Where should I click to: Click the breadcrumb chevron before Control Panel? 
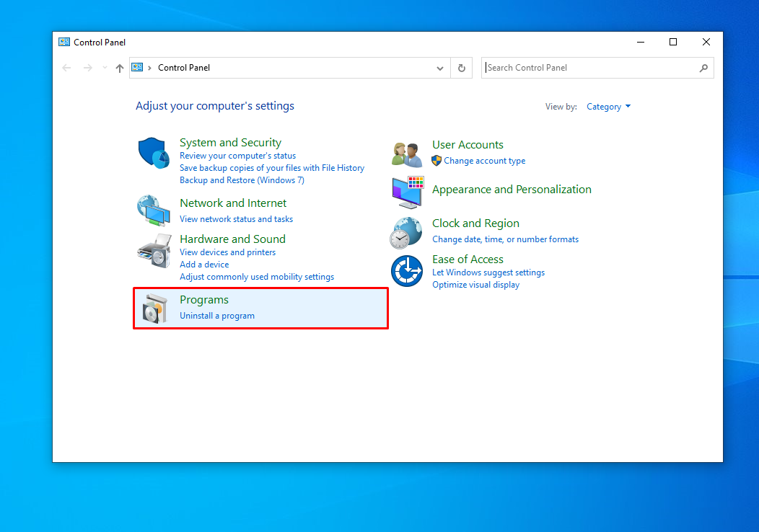click(x=149, y=68)
